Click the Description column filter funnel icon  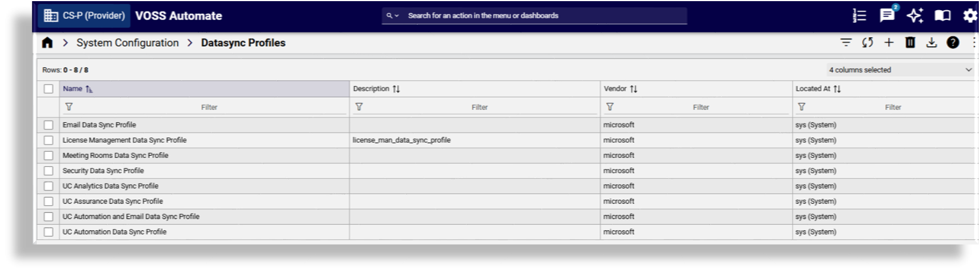click(359, 107)
